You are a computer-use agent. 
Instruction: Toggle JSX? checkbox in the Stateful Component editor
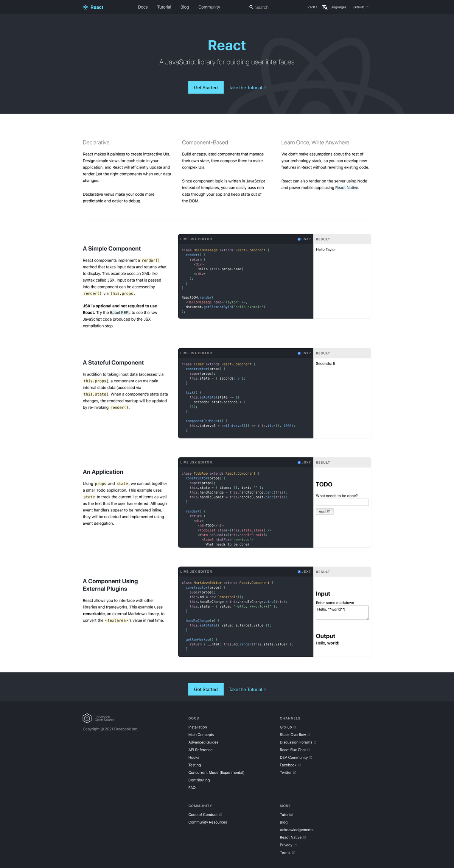299,353
